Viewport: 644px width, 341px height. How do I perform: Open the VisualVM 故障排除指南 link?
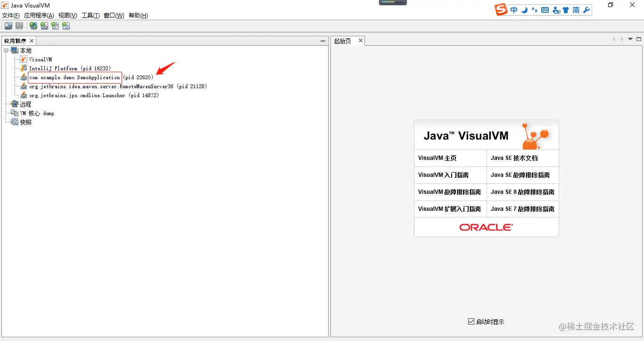(449, 192)
